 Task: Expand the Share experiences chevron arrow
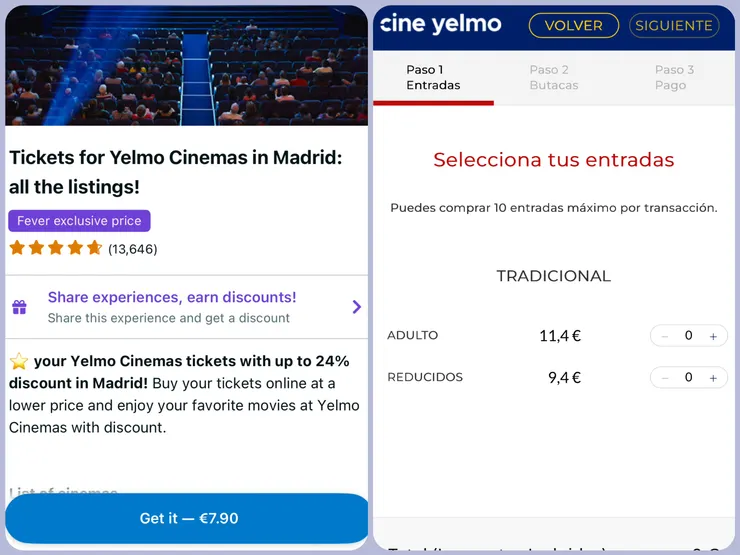357,307
